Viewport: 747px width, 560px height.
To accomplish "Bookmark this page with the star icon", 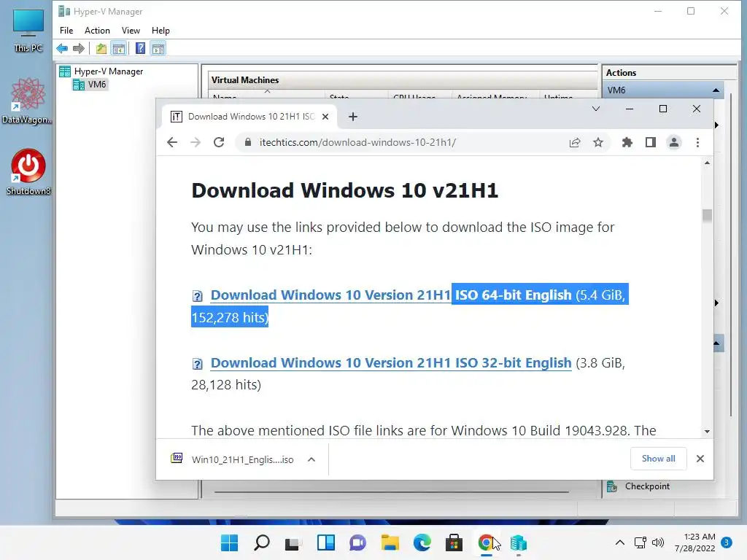I will [598, 142].
